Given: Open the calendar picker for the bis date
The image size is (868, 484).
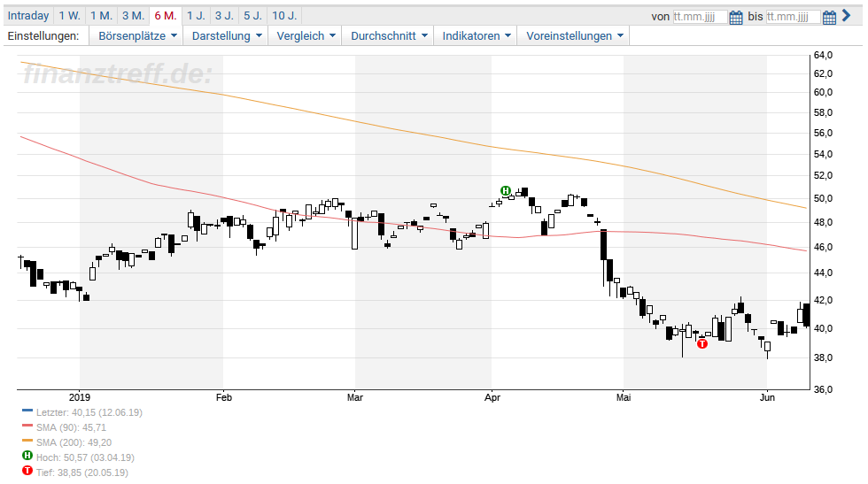Looking at the screenshot, I should click(x=829, y=17).
